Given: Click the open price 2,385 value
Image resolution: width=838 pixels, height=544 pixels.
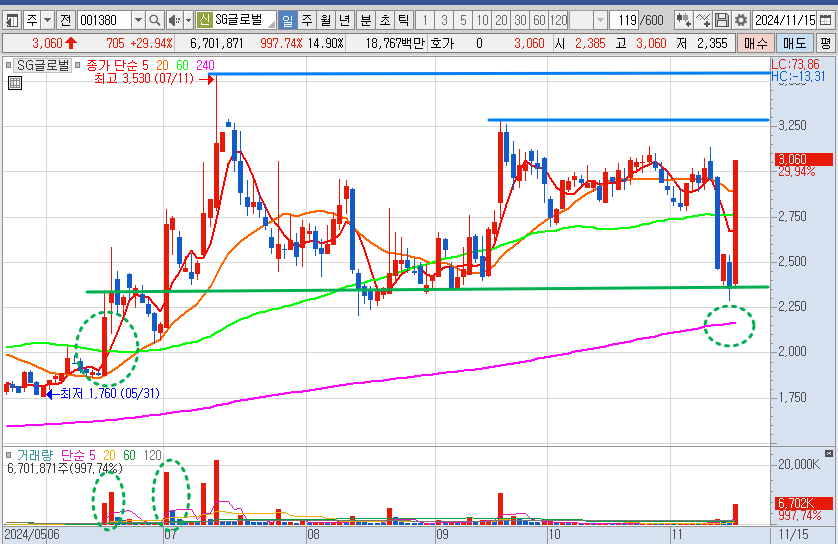Looking at the screenshot, I should tap(590, 43).
